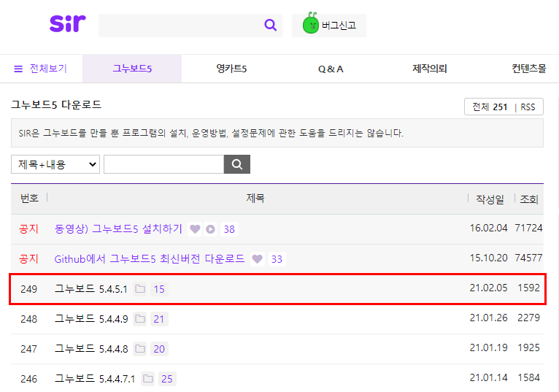This screenshot has width=559, height=392.
Task: Click the SIR logo
Action: 68,23
